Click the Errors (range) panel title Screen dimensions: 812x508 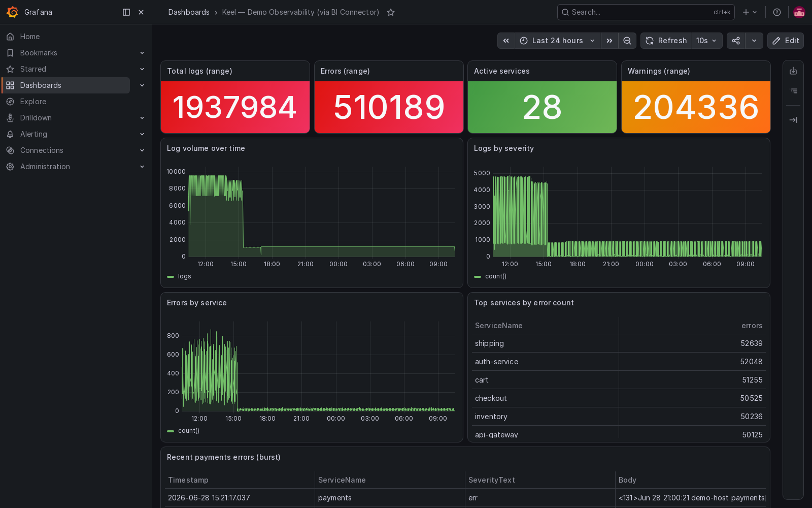[345, 71]
